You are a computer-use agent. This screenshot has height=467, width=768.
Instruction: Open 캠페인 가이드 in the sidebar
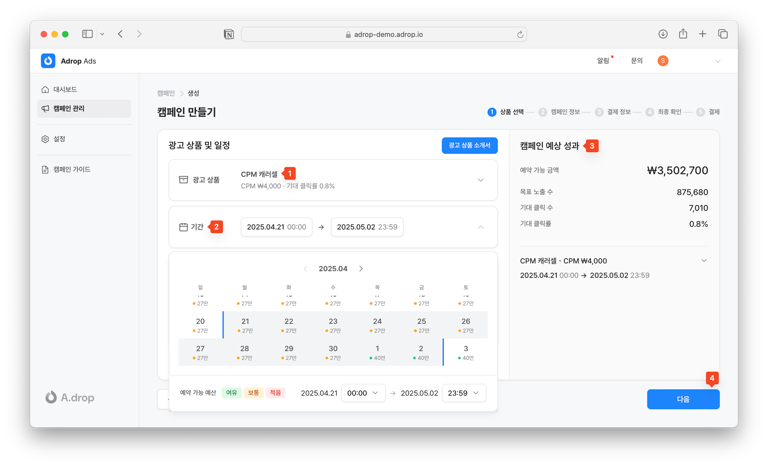(71, 170)
